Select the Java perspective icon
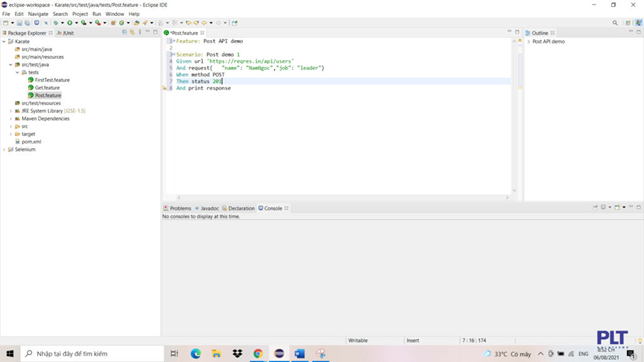The height and width of the screenshot is (362, 644). click(x=639, y=23)
